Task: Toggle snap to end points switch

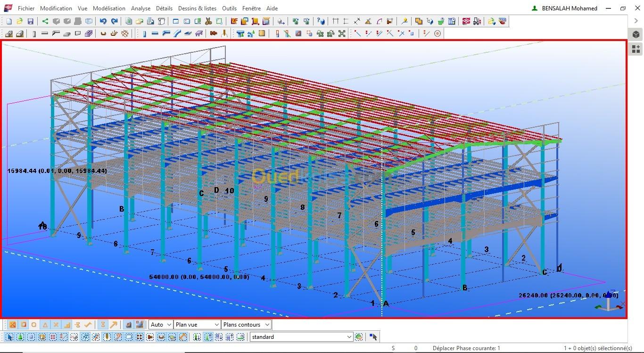Action: click(24, 325)
